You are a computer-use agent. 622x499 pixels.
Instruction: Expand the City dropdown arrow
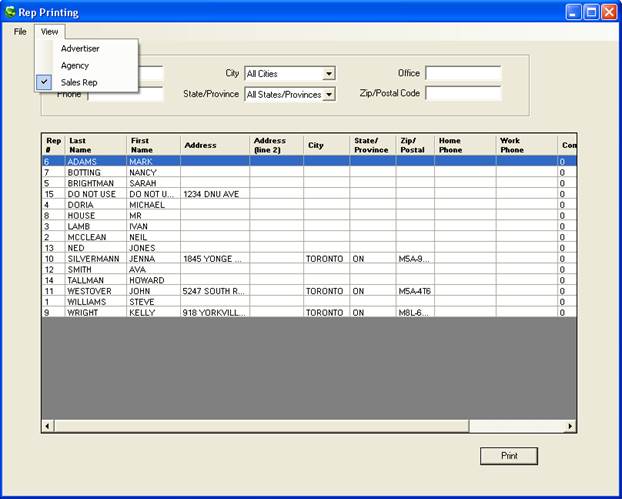[328, 74]
